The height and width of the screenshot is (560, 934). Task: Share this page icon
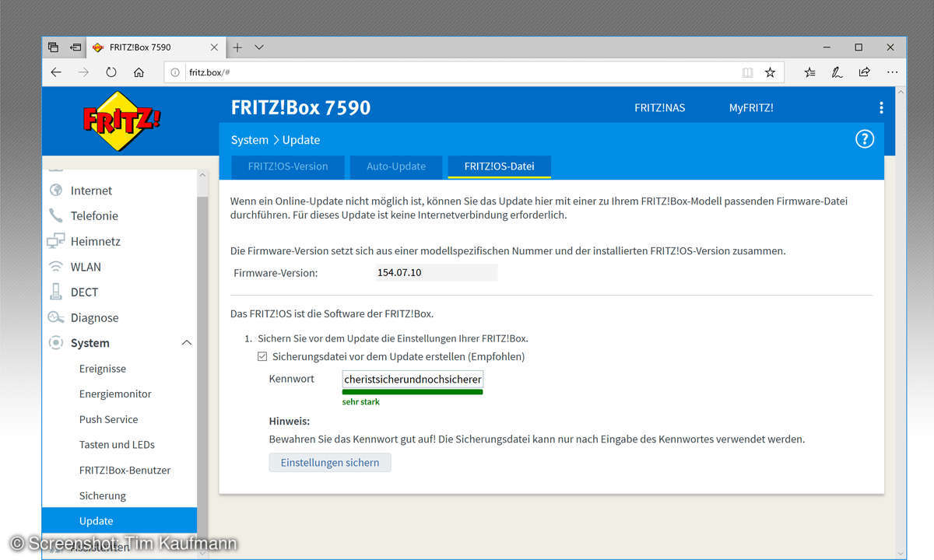click(864, 72)
